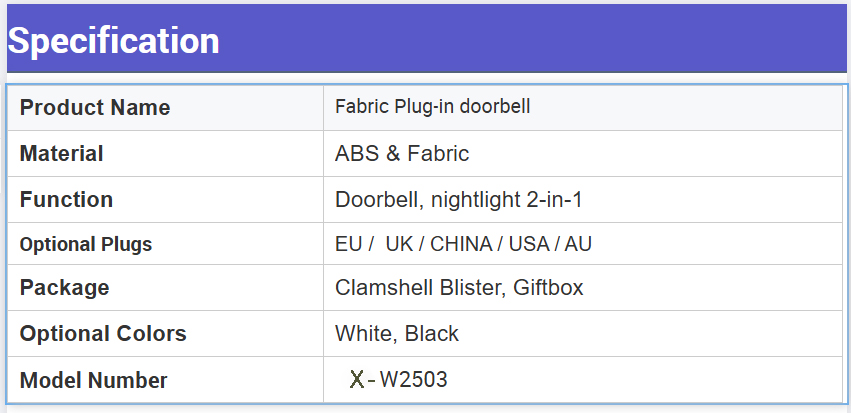The width and height of the screenshot is (851, 413).
Task: Click the EU / UK / CHINA plugs value
Action: [463, 244]
